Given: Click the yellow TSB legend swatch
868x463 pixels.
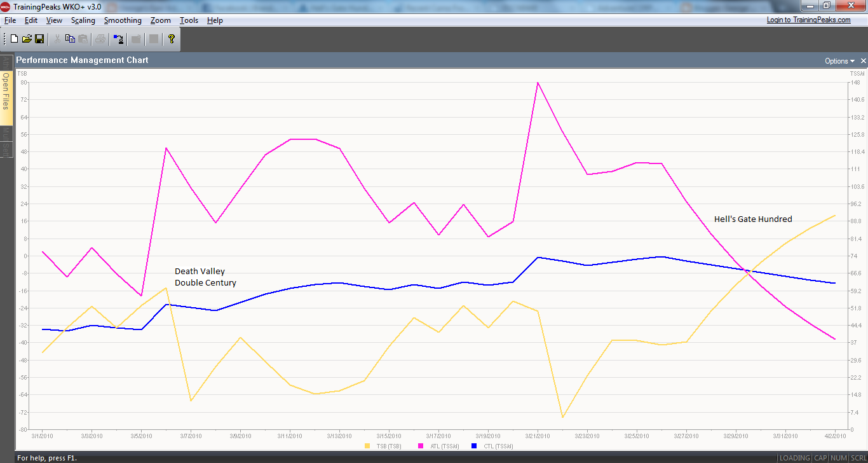Looking at the screenshot, I should [x=367, y=446].
